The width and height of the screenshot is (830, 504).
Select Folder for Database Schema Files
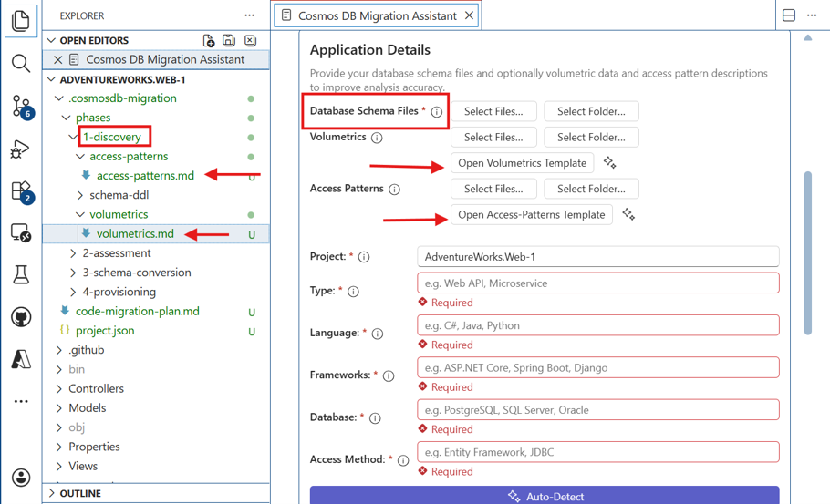[x=591, y=111]
